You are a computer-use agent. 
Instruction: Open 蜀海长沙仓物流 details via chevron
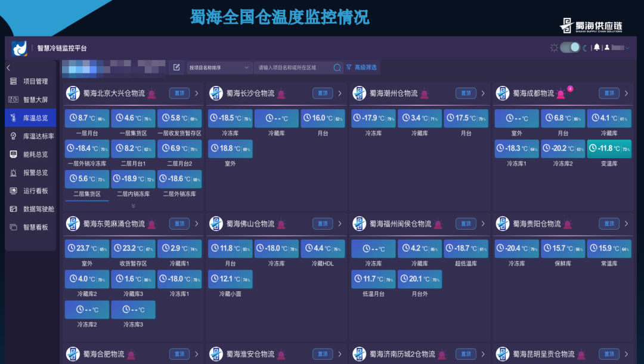click(x=340, y=94)
